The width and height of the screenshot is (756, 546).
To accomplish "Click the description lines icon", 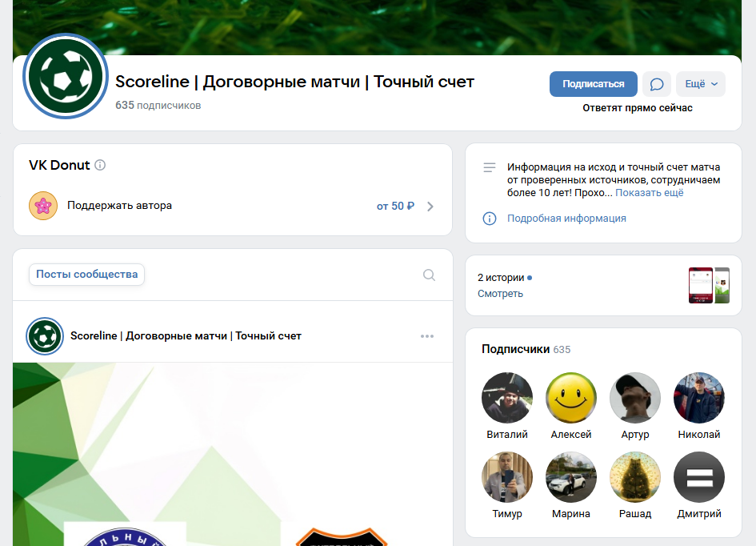I will coord(490,167).
